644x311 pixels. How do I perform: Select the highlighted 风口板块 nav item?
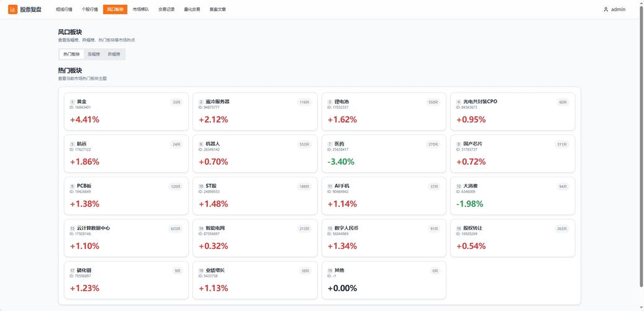(115, 9)
